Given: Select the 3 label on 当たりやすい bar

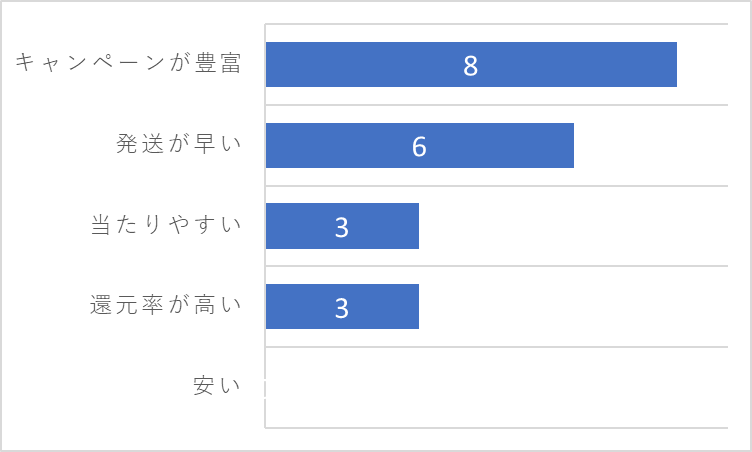Looking at the screenshot, I should coord(341,227).
